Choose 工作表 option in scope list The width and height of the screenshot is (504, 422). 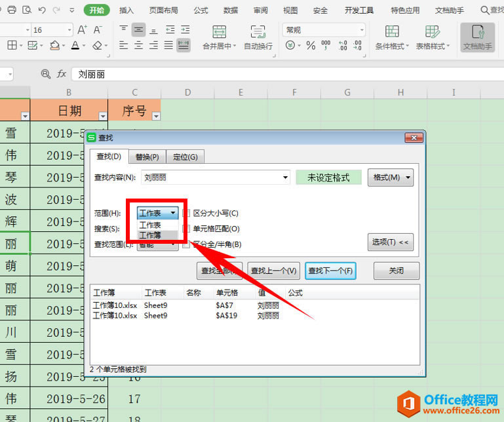point(158,225)
